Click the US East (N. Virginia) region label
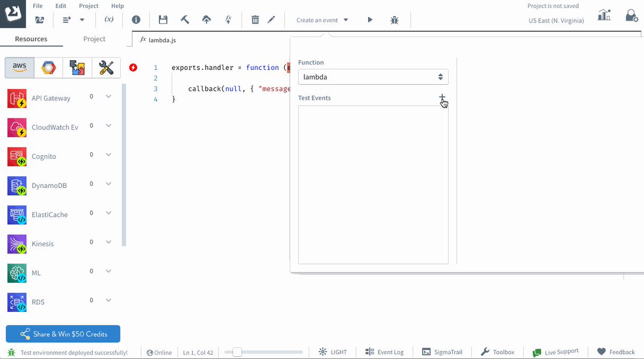 556,20
